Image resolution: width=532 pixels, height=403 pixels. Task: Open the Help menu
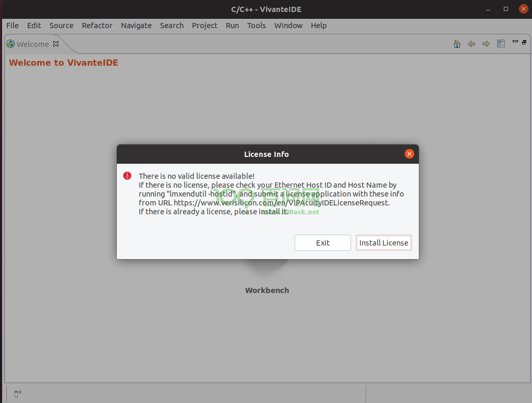[319, 26]
